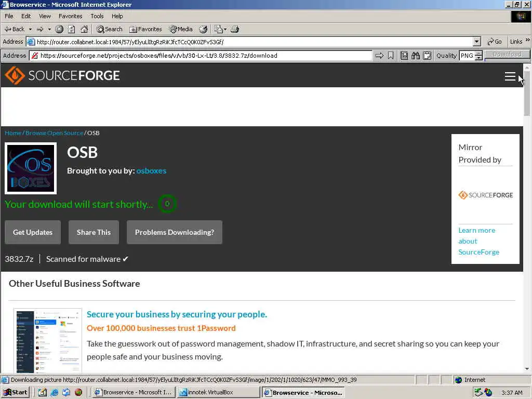Screen dimensions: 532x399
Task: Expand the Edit icon dropdown arrow
Action: pos(225,29)
